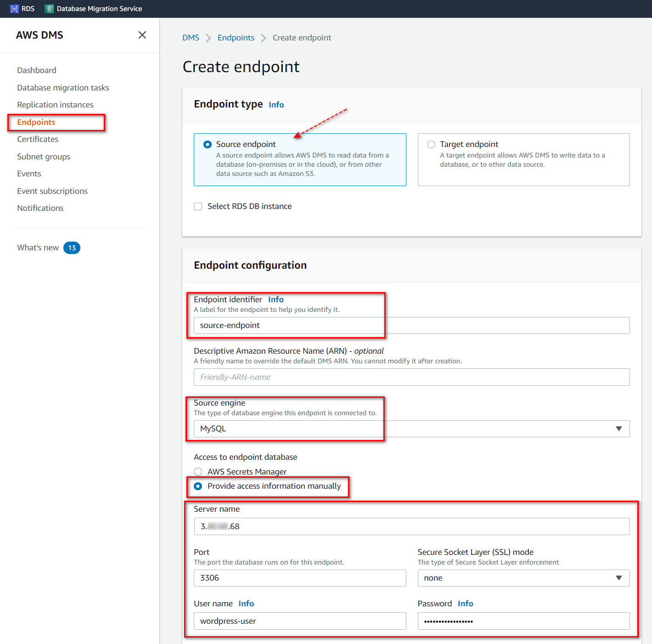Go to Database migration tasks

pyautogui.click(x=63, y=88)
